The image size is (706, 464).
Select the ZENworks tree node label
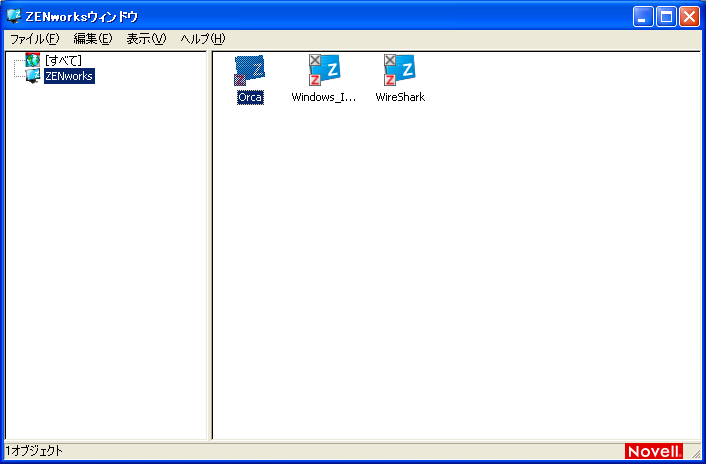tap(69, 76)
